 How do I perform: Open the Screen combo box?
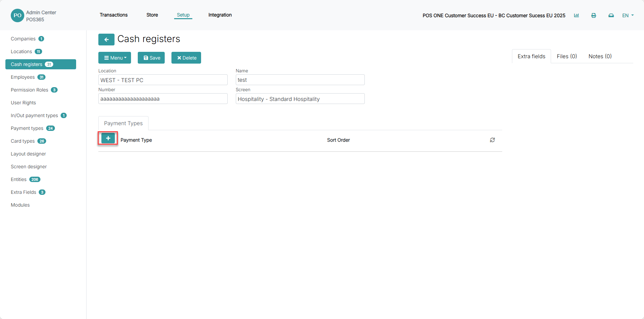tap(300, 99)
